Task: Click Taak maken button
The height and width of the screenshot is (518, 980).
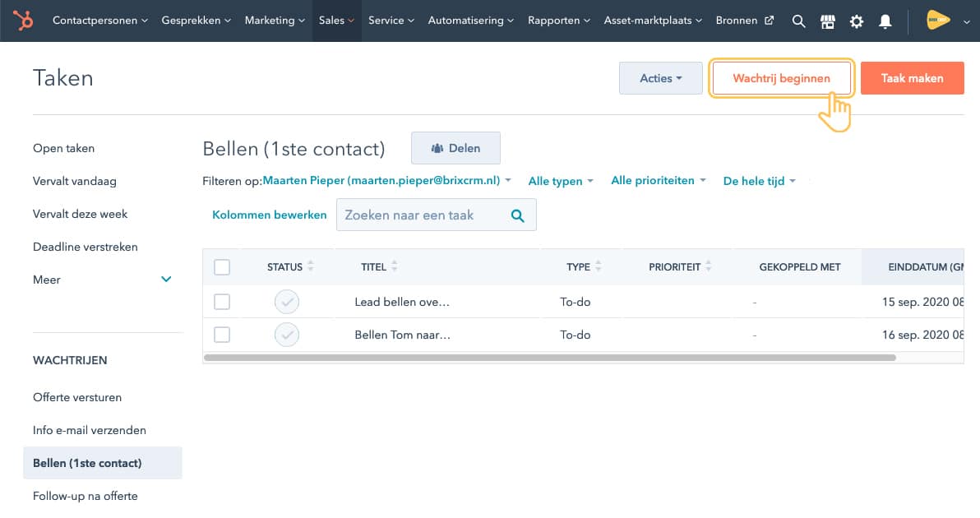Action: point(912,78)
